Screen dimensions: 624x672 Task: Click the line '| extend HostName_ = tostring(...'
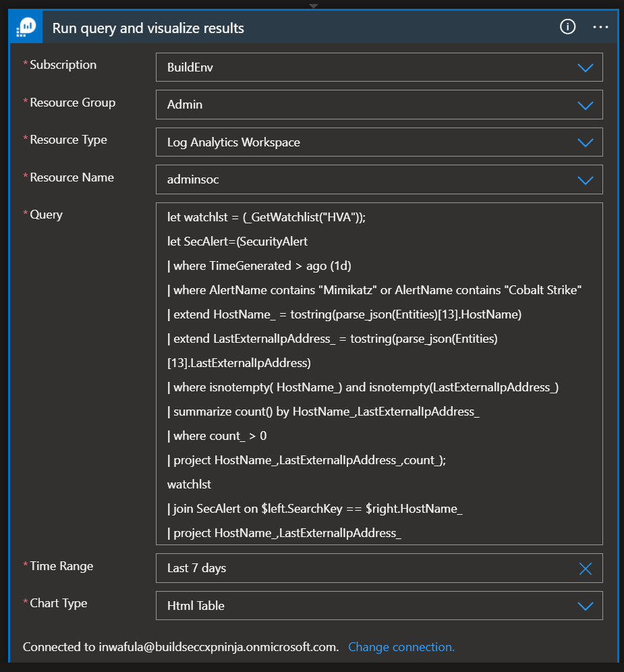tap(344, 314)
